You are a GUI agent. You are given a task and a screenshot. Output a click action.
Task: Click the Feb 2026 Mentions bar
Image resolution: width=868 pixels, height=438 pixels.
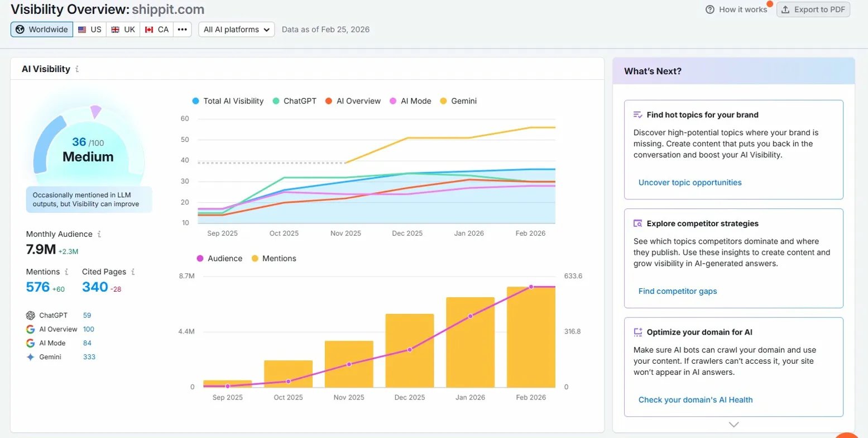tap(531, 337)
